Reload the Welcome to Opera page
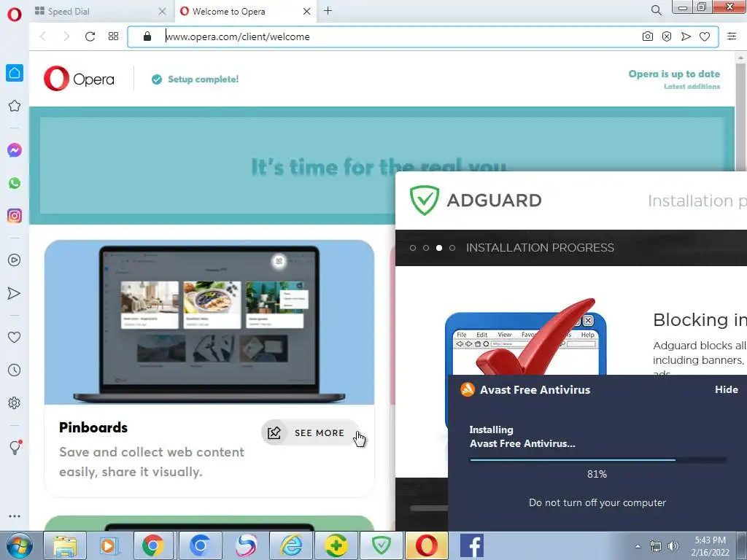 pyautogui.click(x=90, y=36)
